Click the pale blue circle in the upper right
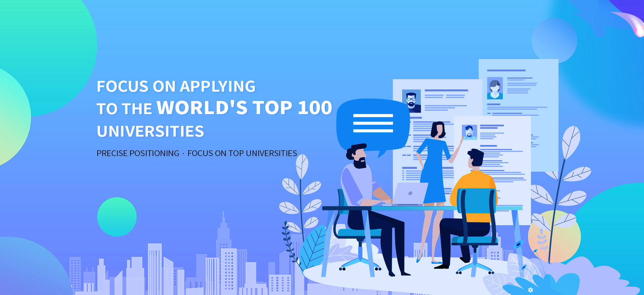The image size is (644, 295). pos(554,40)
